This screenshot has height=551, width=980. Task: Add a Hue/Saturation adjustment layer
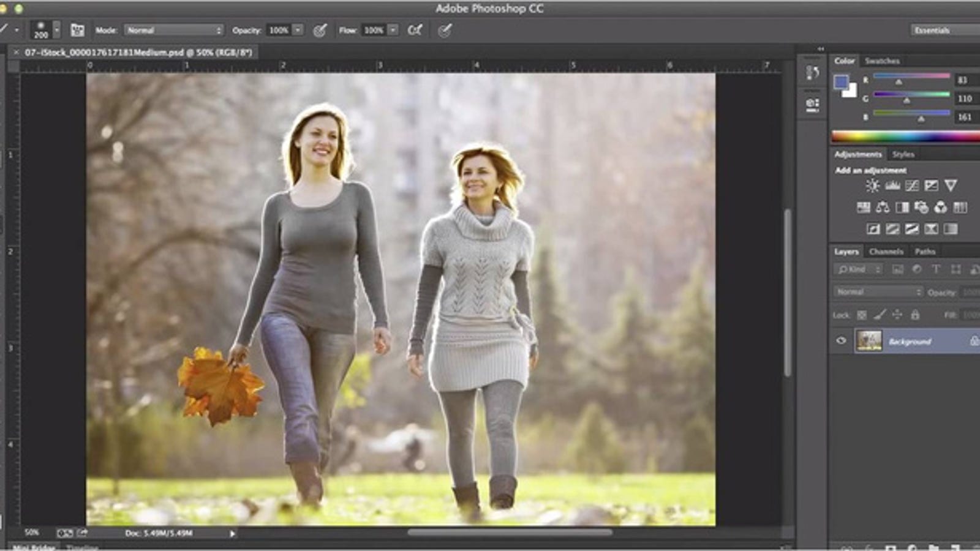pyautogui.click(x=864, y=208)
